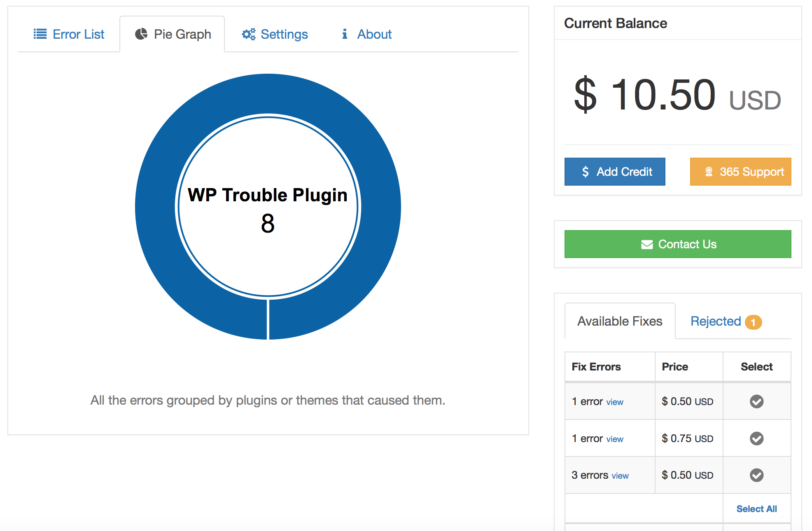The image size is (812, 531).
Task: View the $0.75 error details
Action: click(615, 439)
